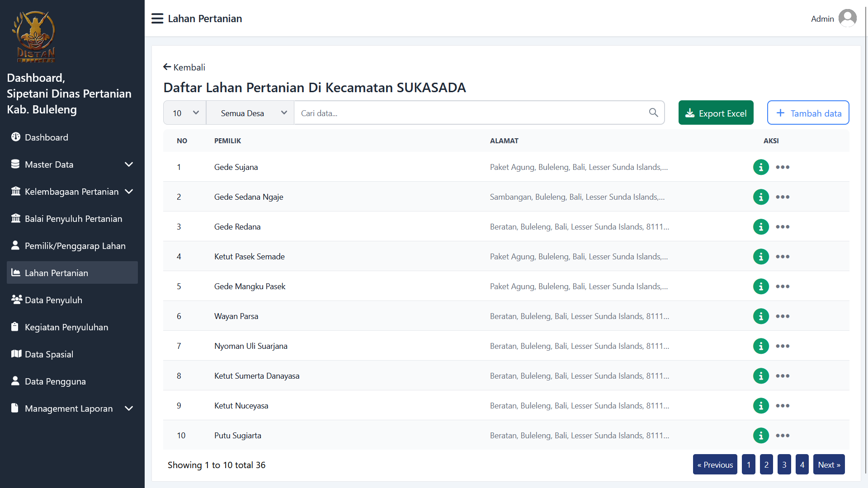Open actions menu for Putu Sugiarta row

point(783,435)
